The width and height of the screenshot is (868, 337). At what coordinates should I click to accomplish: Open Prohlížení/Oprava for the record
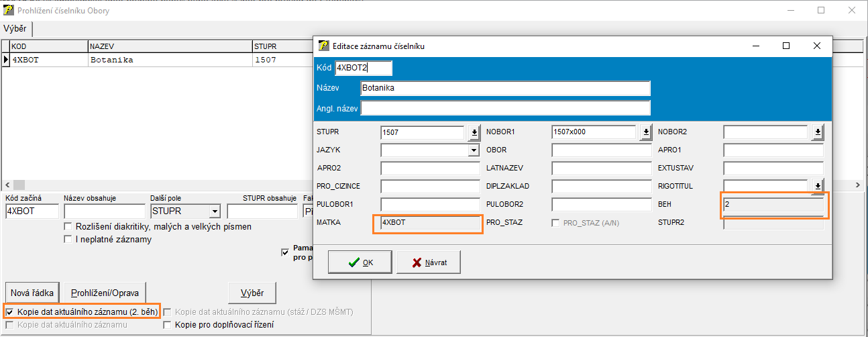[105, 293]
